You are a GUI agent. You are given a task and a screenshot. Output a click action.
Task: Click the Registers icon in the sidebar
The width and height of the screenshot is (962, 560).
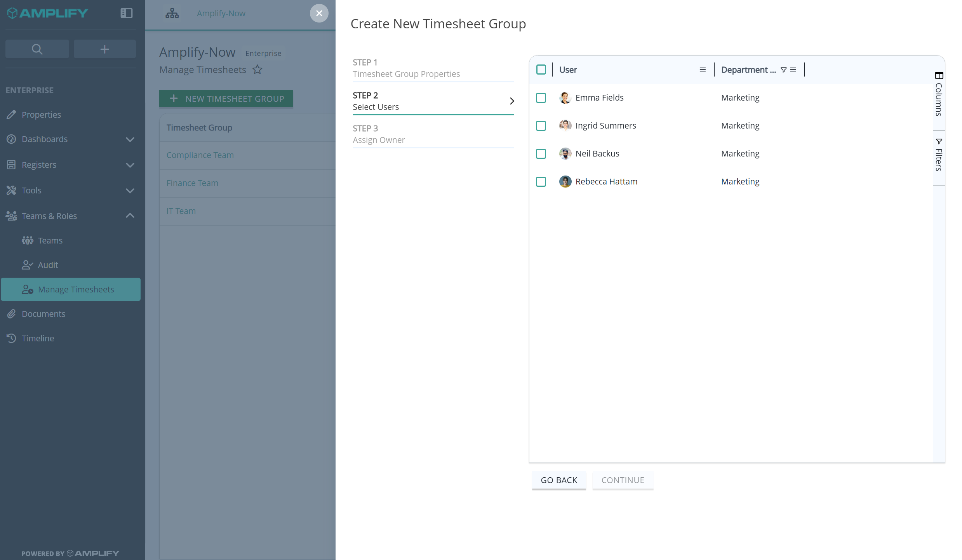[11, 165]
